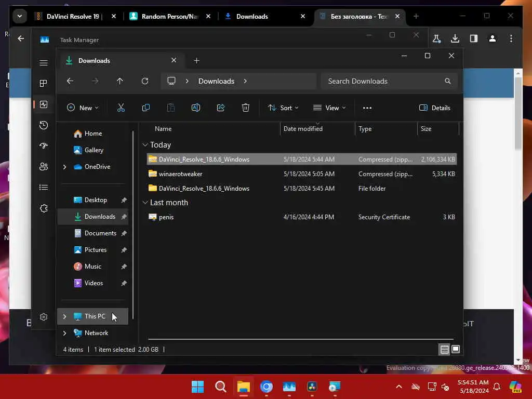Switch to details list view layout
Viewport: 532px width, 399px height.
point(445,349)
